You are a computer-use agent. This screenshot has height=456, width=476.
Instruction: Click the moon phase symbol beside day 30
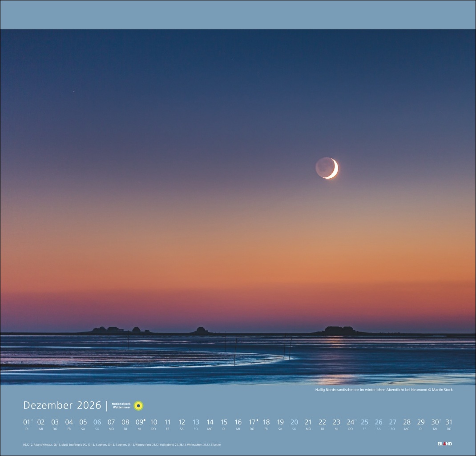[x=440, y=419]
